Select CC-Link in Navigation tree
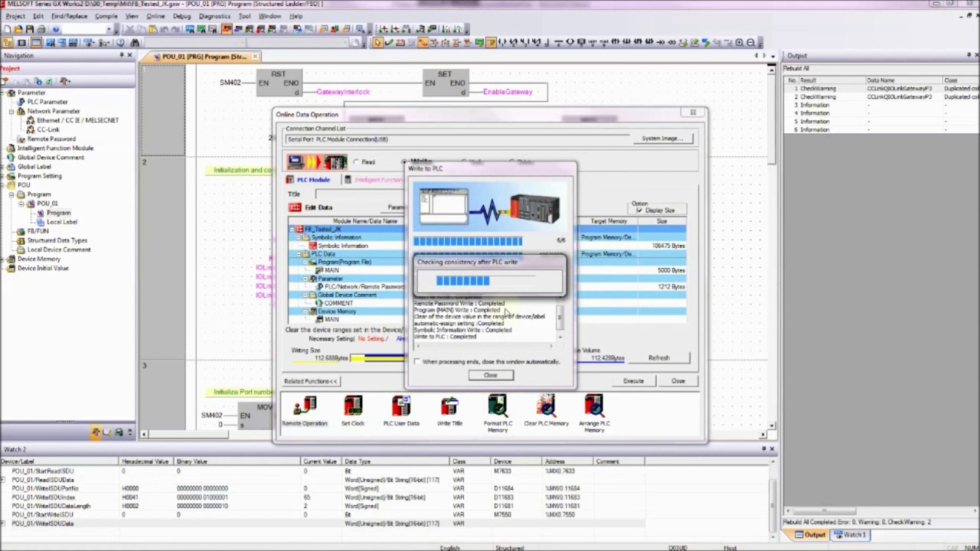Screen dimensions: 980x551 click(48, 129)
